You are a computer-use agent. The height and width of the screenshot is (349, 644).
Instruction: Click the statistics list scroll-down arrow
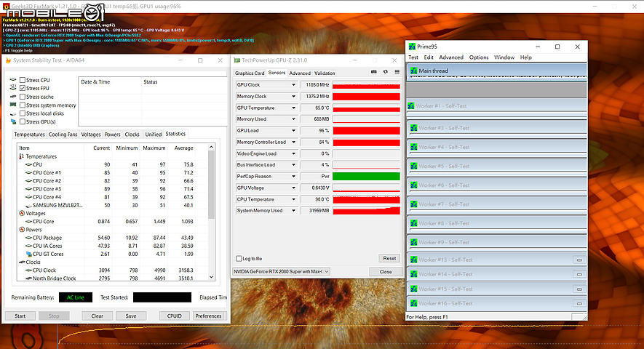coord(212,277)
